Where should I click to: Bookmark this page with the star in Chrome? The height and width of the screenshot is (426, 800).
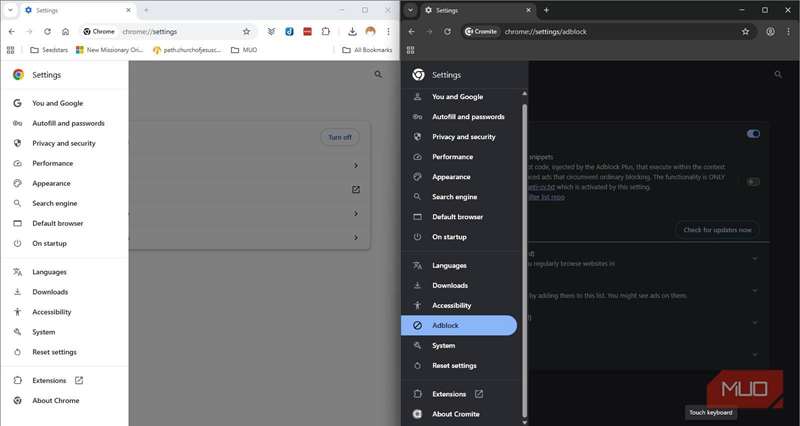246,31
